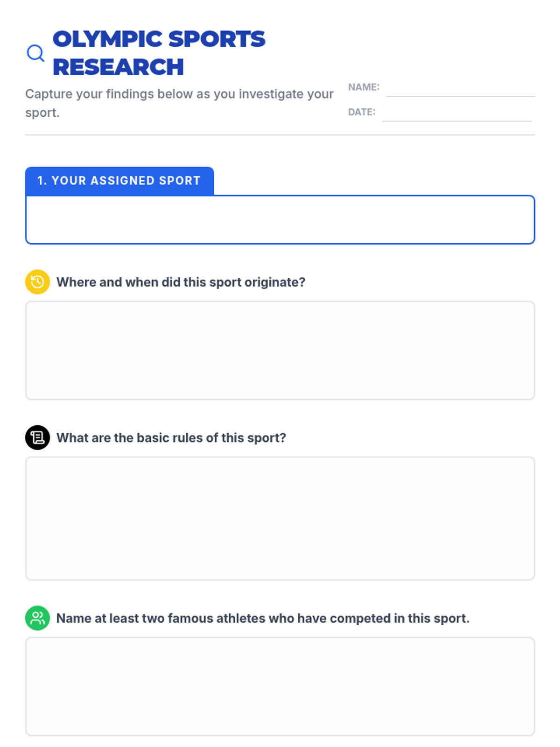Click the DATE: label
Screen dimensions: 560x747
pos(362,112)
